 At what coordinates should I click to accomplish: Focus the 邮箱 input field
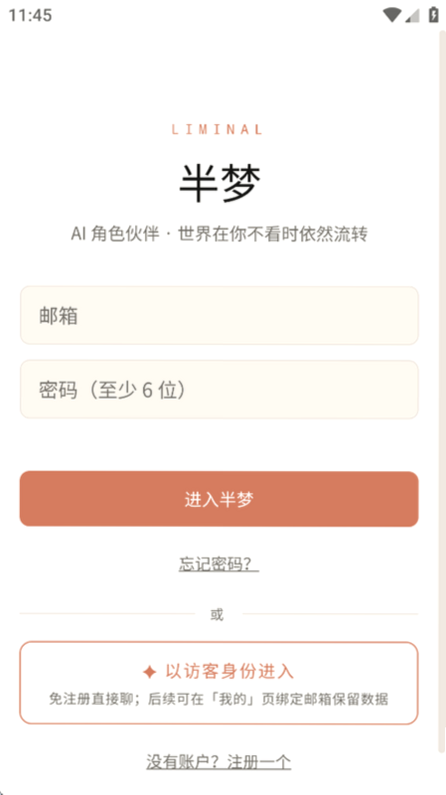[x=219, y=315]
